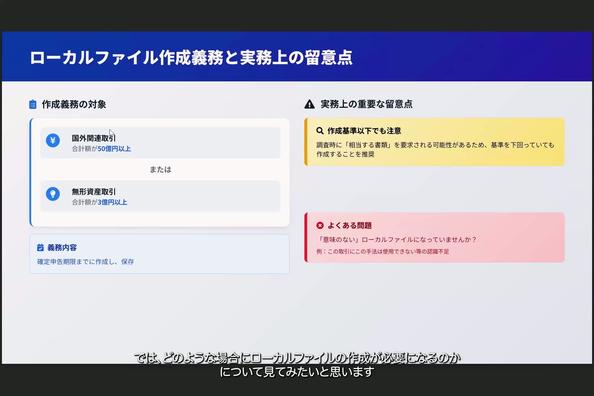
Task: Click the calendar icon beside 義務内容
Action: coord(41,247)
